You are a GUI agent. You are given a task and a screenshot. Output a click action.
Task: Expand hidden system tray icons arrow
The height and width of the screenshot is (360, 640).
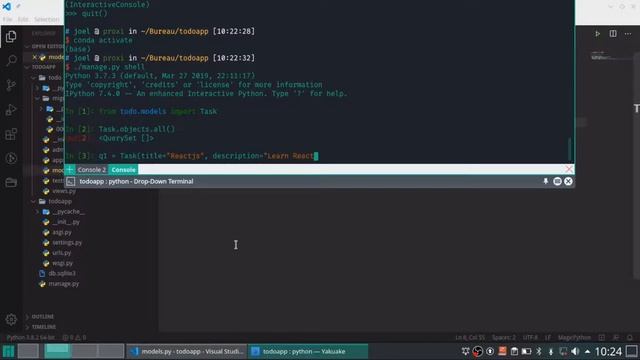587,351
